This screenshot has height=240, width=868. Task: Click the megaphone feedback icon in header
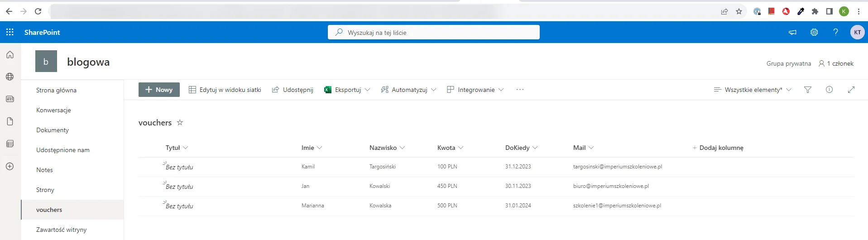[792, 32]
